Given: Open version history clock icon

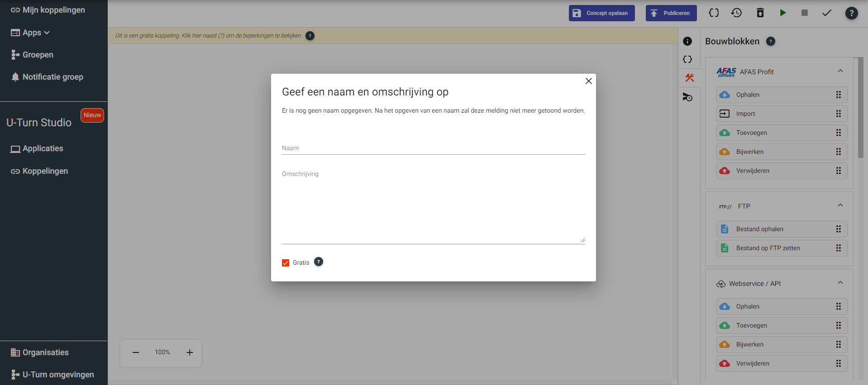Looking at the screenshot, I should tap(736, 13).
